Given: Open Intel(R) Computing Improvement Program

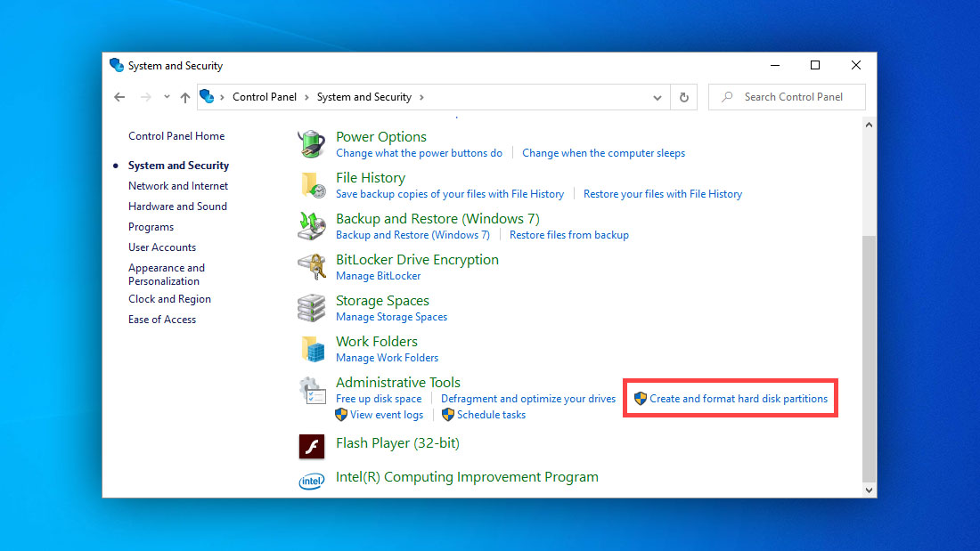Looking at the screenshot, I should (467, 477).
